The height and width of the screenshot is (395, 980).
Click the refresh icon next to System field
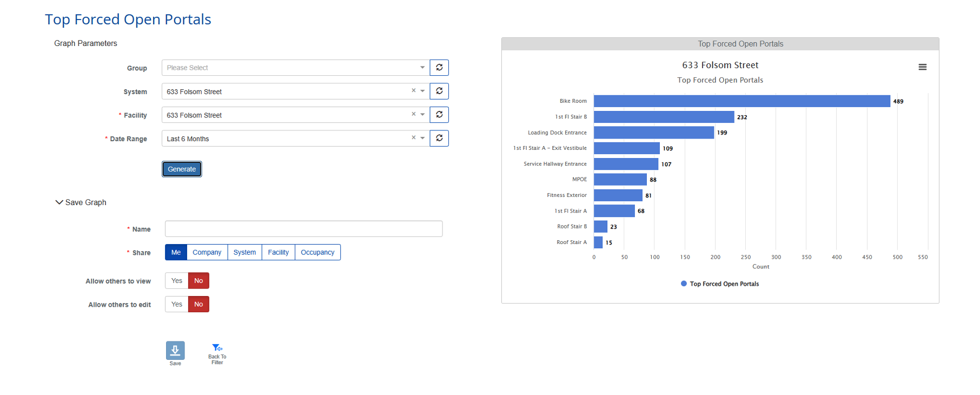(439, 91)
